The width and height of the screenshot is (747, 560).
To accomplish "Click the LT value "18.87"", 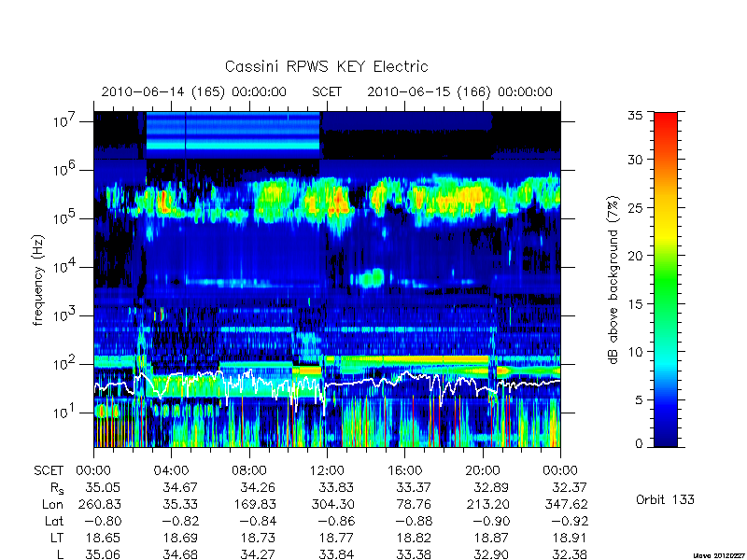I will [491, 538].
